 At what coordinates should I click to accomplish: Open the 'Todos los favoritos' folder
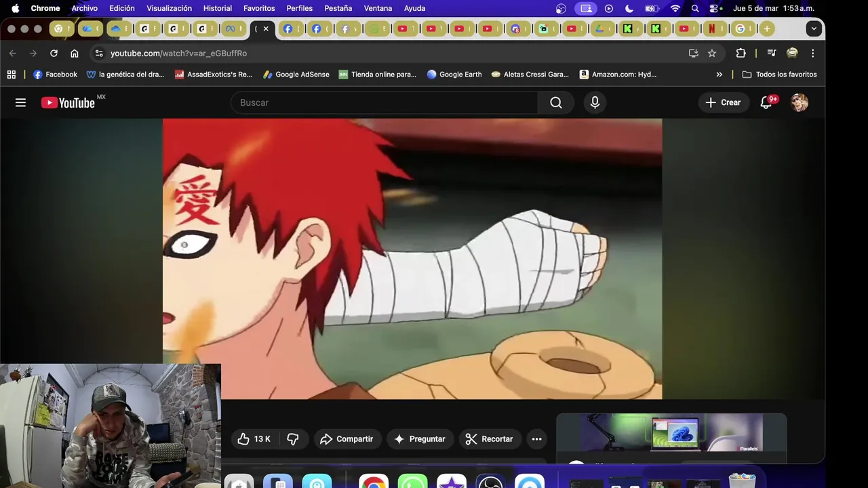779,75
